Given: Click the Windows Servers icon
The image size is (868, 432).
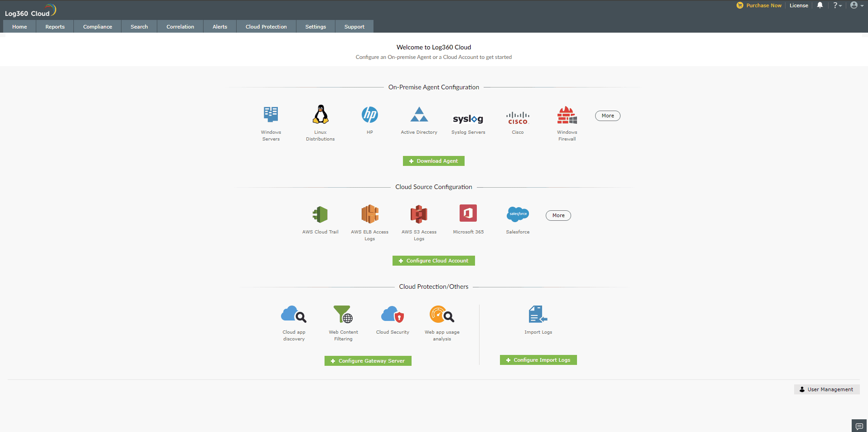Looking at the screenshot, I should (271, 114).
